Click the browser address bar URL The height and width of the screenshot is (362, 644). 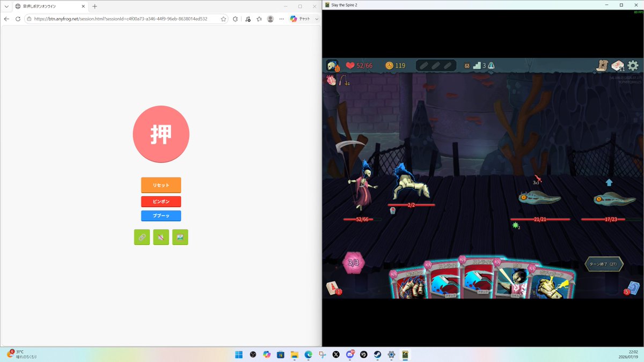pyautogui.click(x=121, y=19)
